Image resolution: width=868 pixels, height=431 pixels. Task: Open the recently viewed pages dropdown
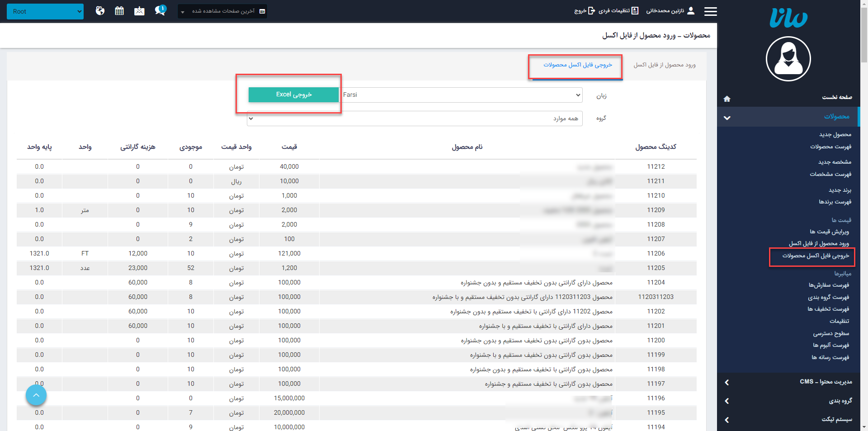click(222, 11)
